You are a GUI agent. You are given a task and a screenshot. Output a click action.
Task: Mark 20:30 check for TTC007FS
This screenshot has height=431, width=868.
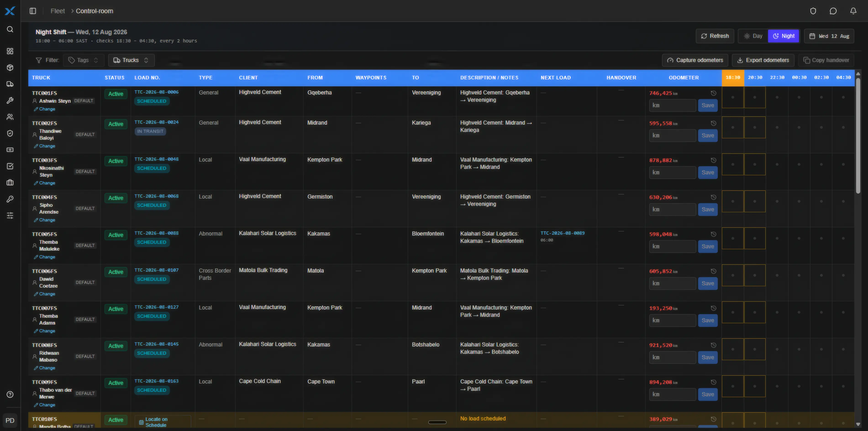[x=755, y=312]
